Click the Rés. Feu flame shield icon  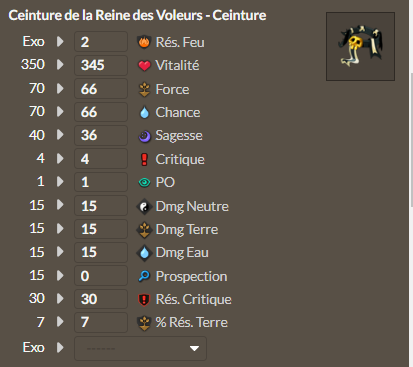point(144,42)
